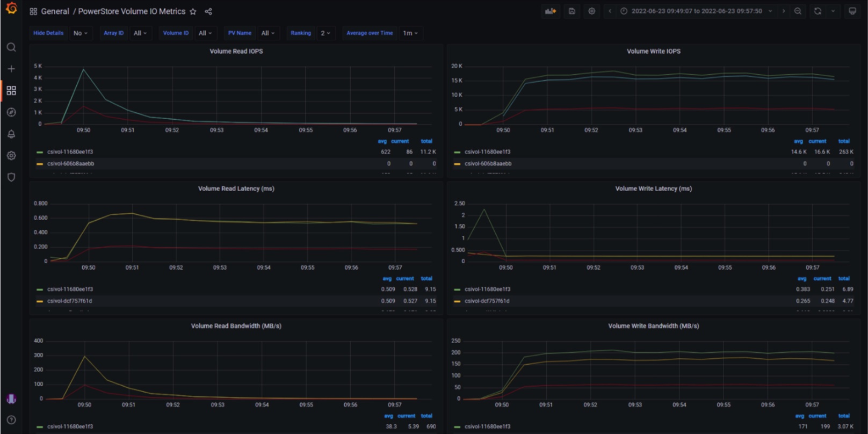
Task: Click the refresh dashboard icon
Action: (818, 11)
